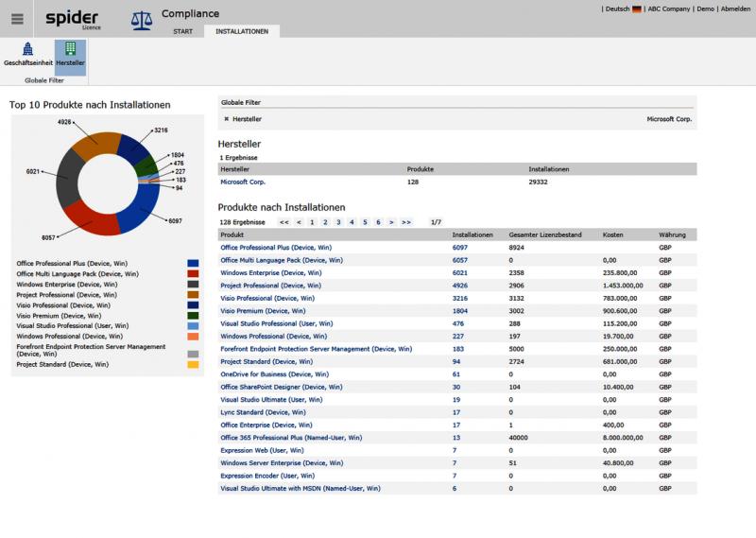Remove the Hersteller global filter
The image size is (756, 538).
pos(226,119)
